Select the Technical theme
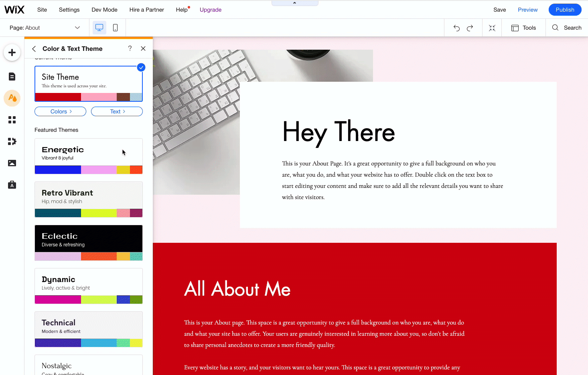 pos(89,329)
